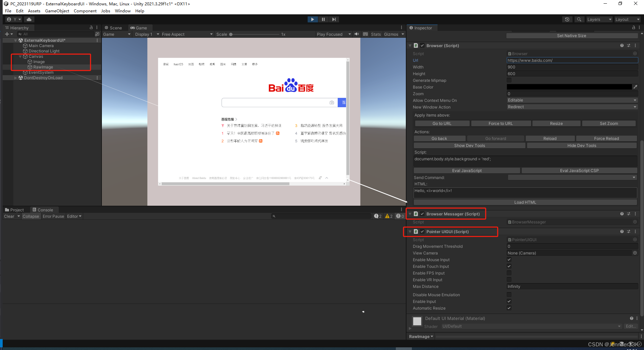The image size is (644, 350).
Task: Open the Browser script help icon
Action: tap(622, 45)
